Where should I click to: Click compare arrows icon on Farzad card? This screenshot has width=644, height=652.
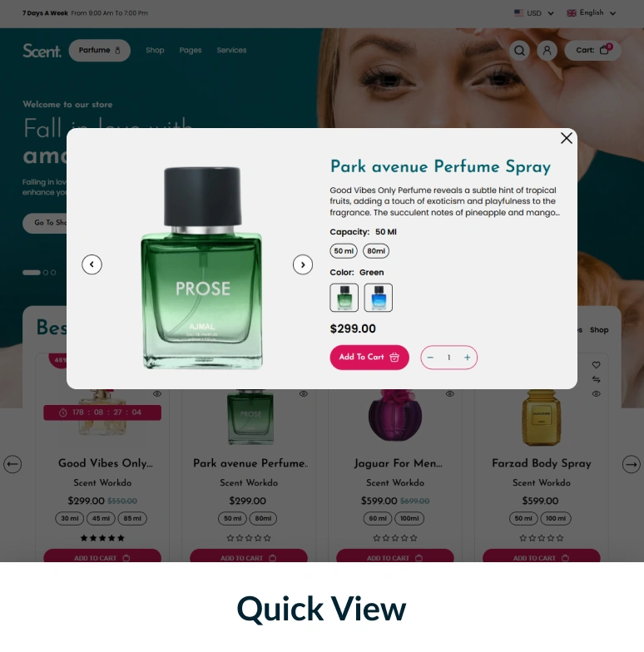pyautogui.click(x=596, y=379)
